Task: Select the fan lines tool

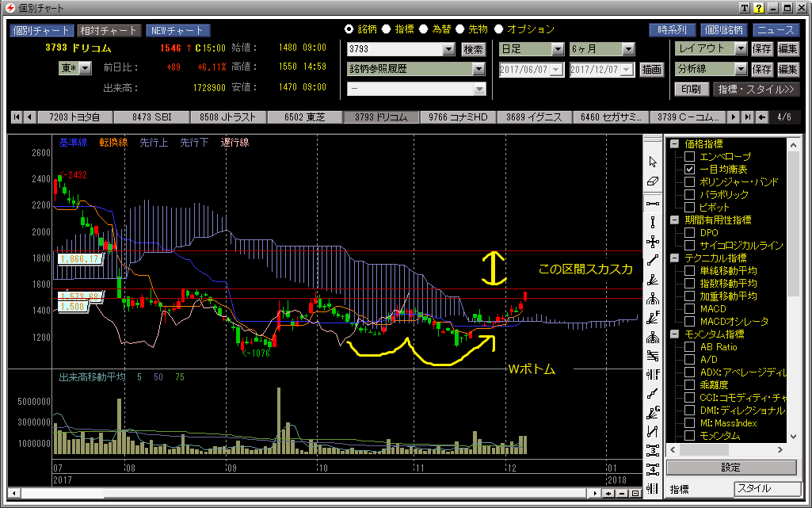Action: [x=653, y=280]
